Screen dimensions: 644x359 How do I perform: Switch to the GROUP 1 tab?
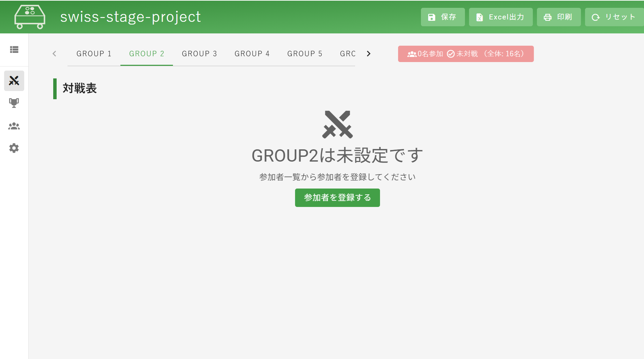tap(94, 54)
